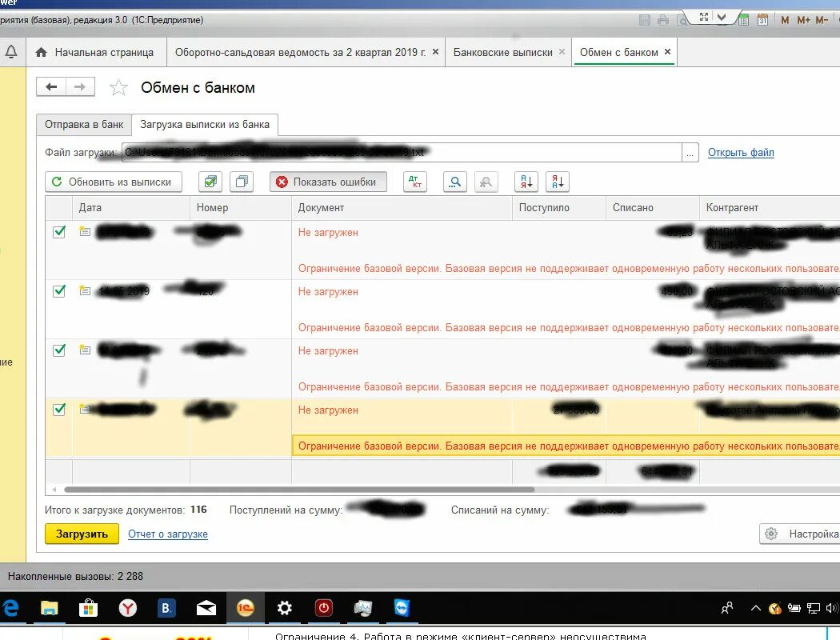840x640 pixels.
Task: Go forward with the right arrow
Action: click(80, 86)
